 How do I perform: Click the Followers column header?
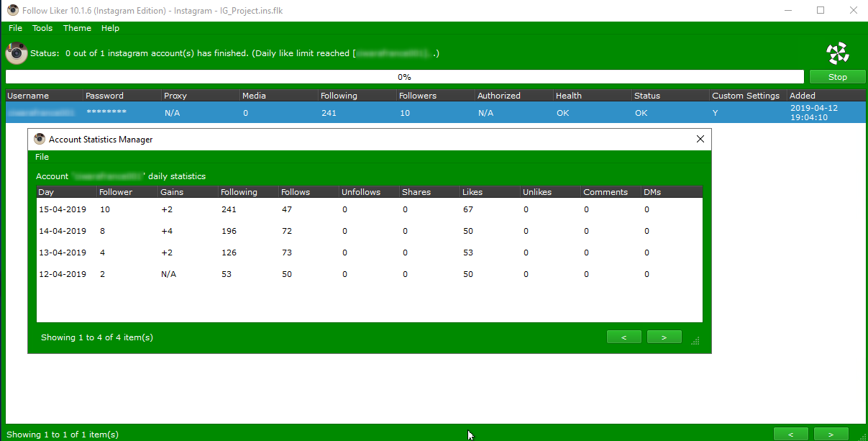[436, 96]
